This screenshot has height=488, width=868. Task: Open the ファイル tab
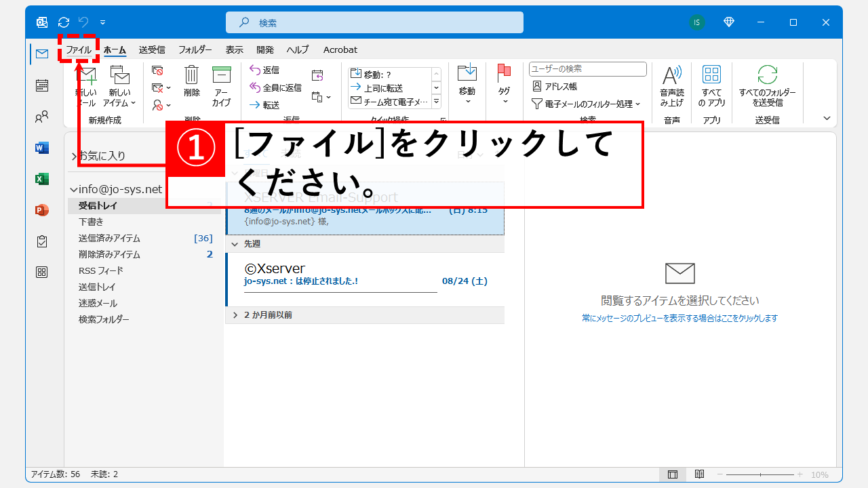coord(79,49)
